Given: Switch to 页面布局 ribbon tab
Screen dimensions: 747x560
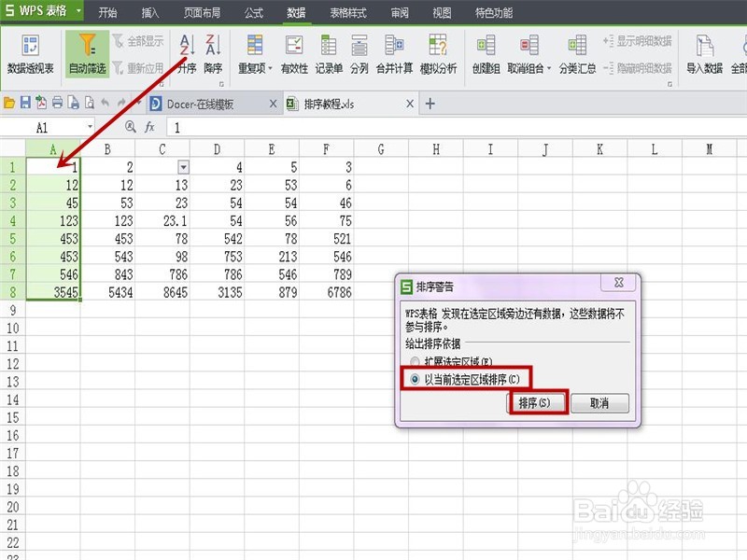Looking at the screenshot, I should click(202, 12).
